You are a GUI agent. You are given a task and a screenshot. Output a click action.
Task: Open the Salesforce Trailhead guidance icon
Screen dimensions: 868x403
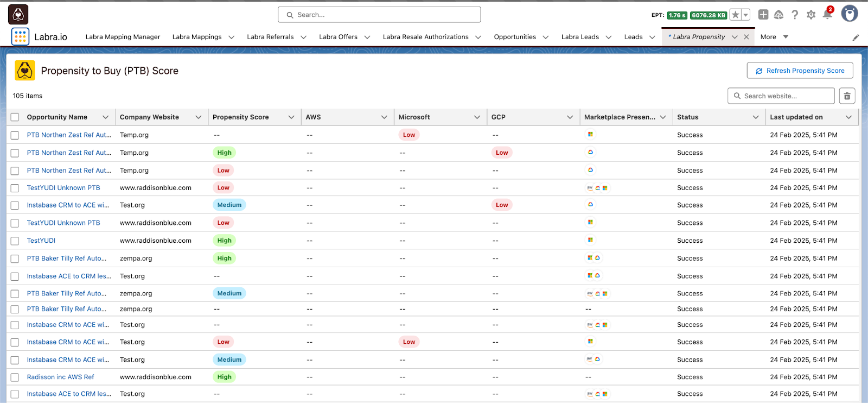(x=778, y=15)
